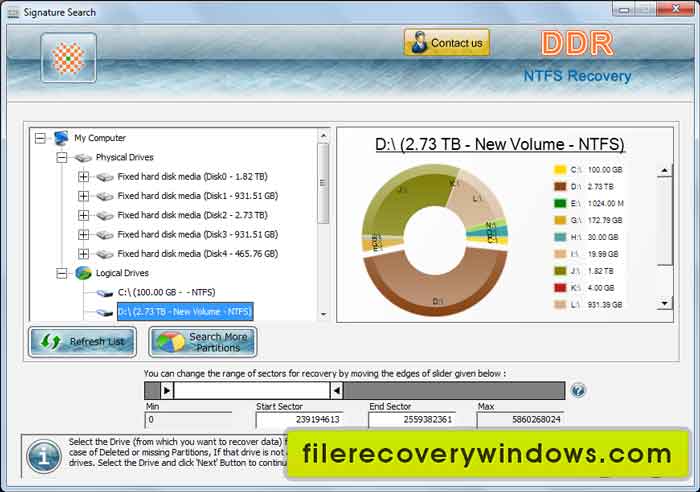700x492 pixels.
Task: Click the Max sector input field
Action: tap(520, 420)
